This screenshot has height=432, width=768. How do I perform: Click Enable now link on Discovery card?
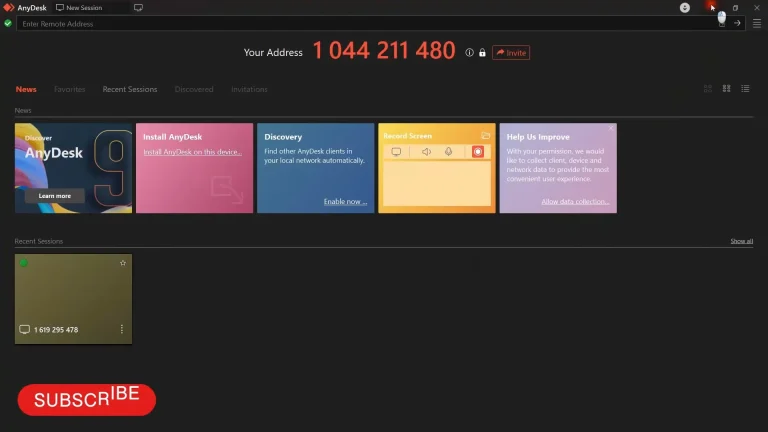click(345, 201)
